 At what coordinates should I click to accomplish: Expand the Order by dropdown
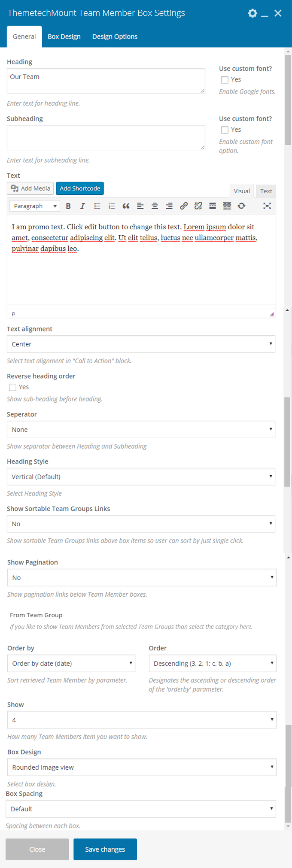[71, 664]
